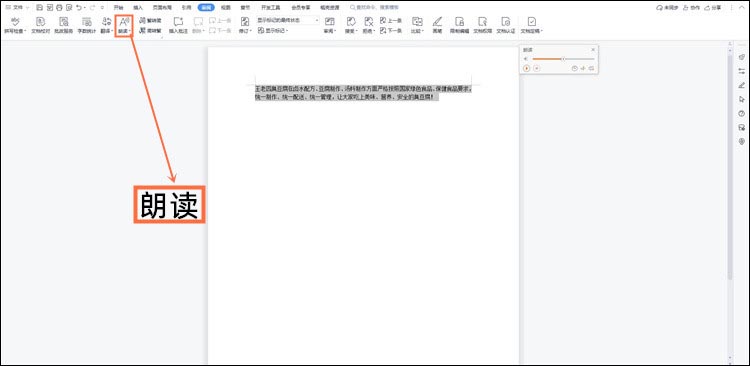The width and height of the screenshot is (750, 366).
Task: Open the 文档校对 proofreading tool
Action: [x=41, y=25]
